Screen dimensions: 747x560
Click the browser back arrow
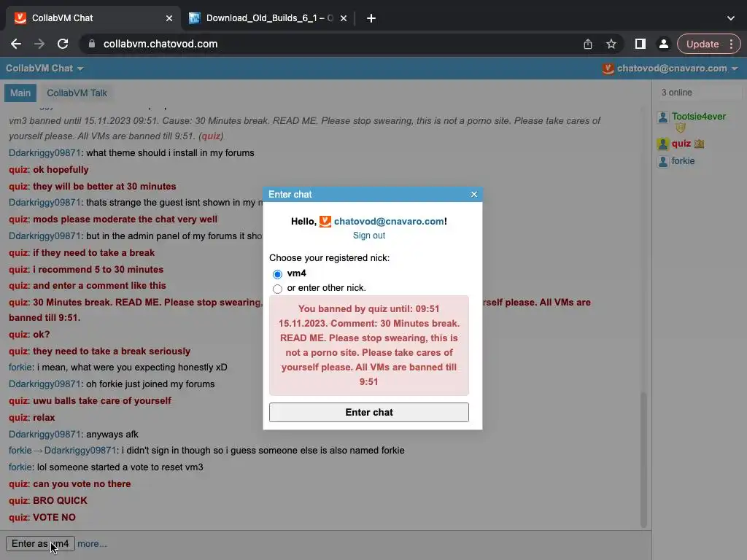[16, 44]
